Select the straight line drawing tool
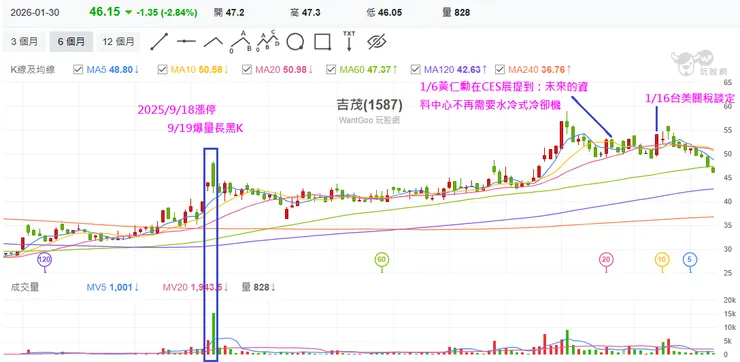Image resolution: width=740 pixels, height=362 pixels. (159, 42)
